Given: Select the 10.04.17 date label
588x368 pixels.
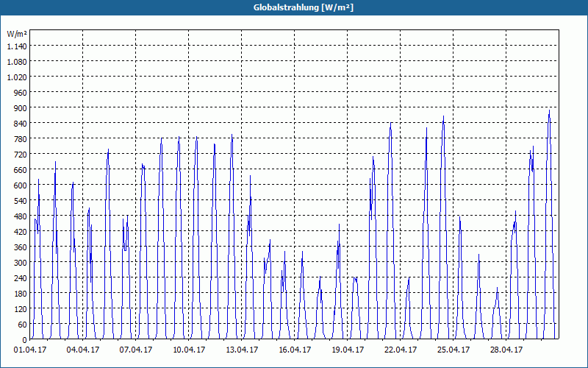Looking at the screenshot, I should tap(189, 350).
